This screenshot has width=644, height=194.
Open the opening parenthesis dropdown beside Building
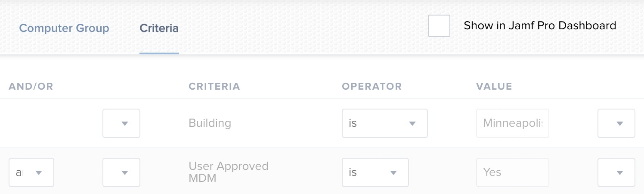121,123
